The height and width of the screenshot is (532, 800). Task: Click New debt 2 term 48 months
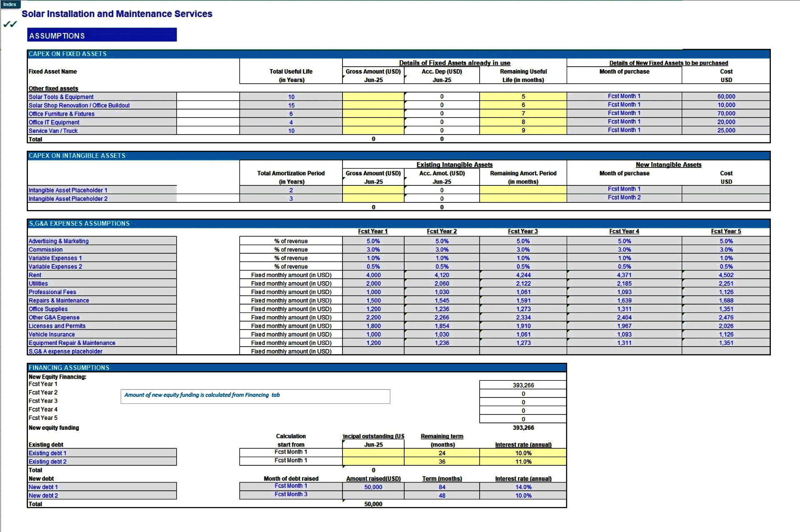tap(442, 495)
